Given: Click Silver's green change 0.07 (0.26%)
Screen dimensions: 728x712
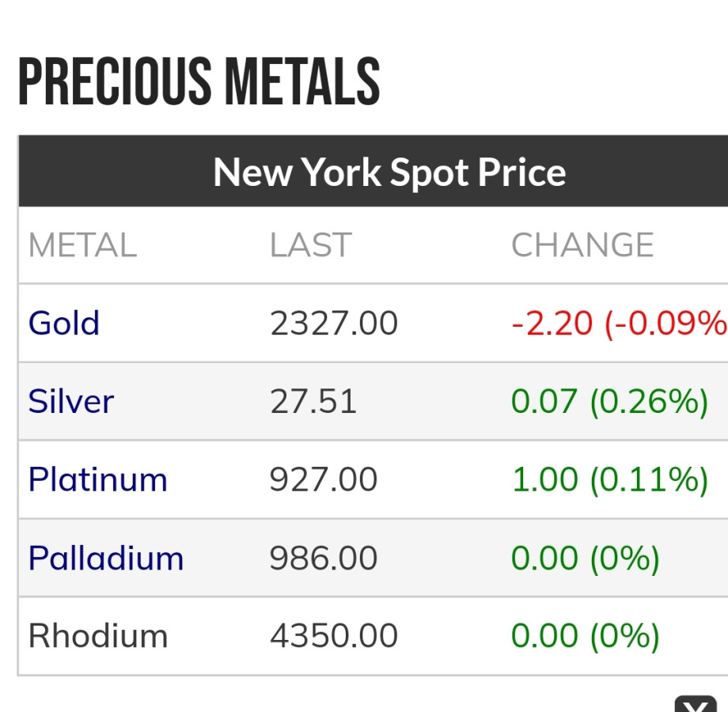Looking at the screenshot, I should pos(609,402).
